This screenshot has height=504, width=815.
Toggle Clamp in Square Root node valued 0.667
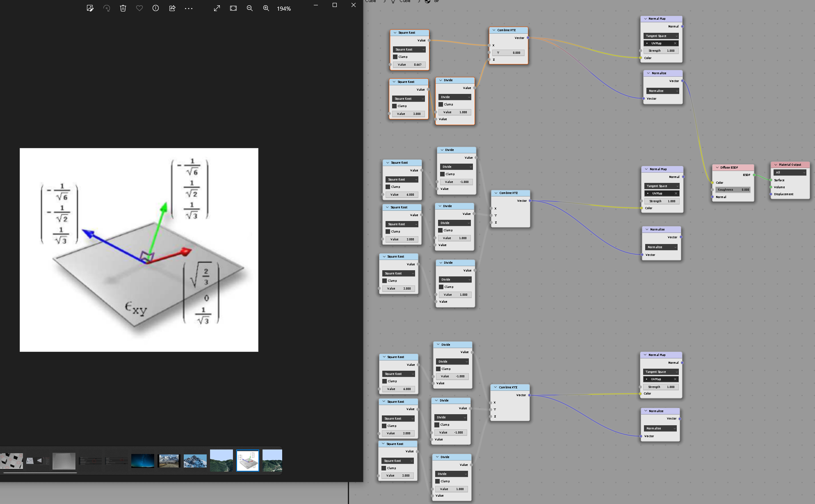(x=395, y=57)
